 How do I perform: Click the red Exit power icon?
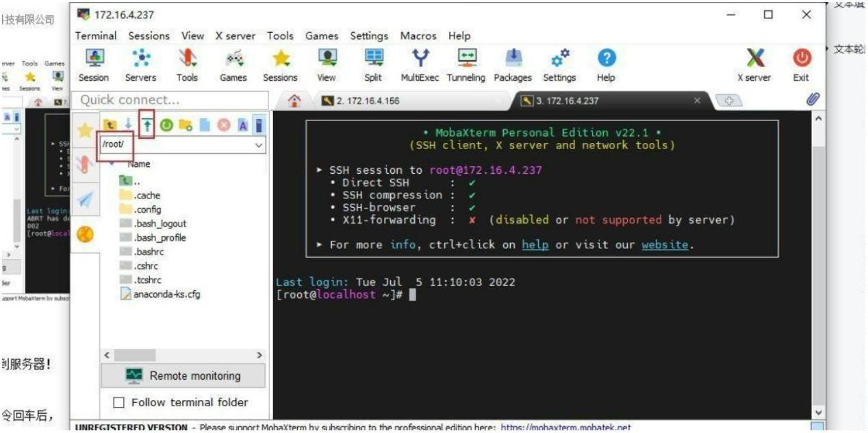[x=801, y=57]
